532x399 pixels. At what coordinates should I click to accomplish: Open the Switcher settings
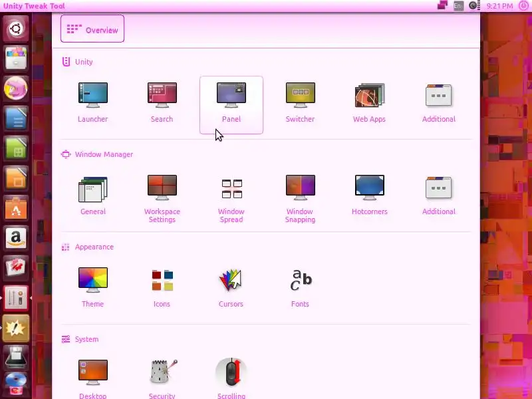[301, 103]
